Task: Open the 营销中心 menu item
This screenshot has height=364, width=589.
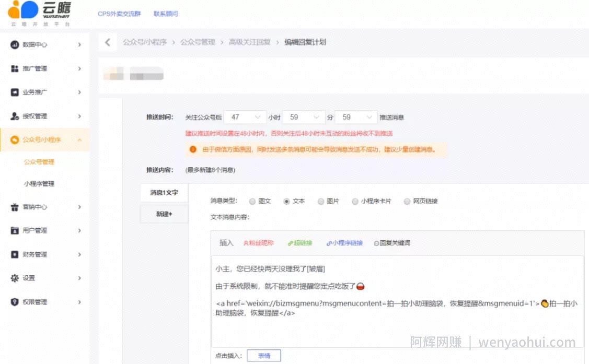Action: coord(45,207)
